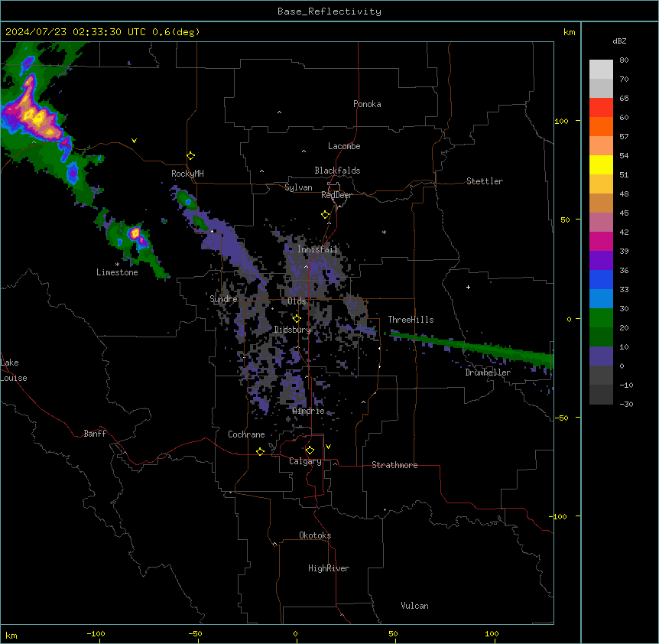Select the yellow diamond marker above Didsbury
659x644 pixels.
point(297,319)
